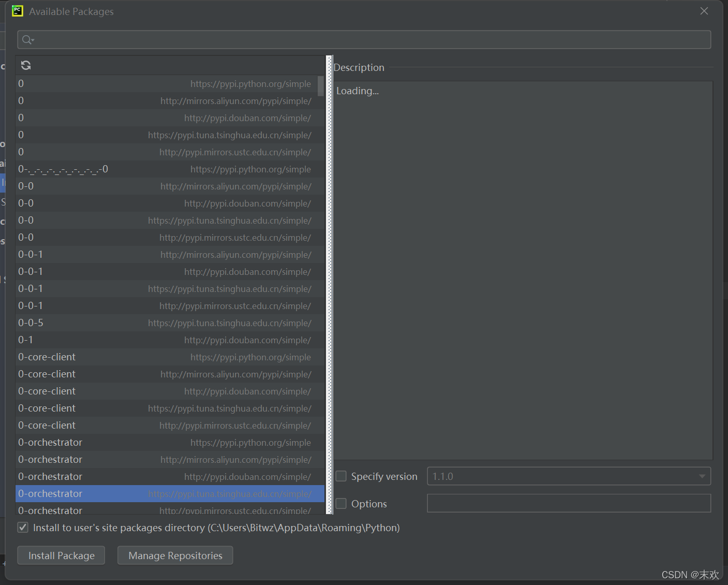Select package 0 from pypi.python.org
The width and height of the screenshot is (728, 585).
pos(170,83)
